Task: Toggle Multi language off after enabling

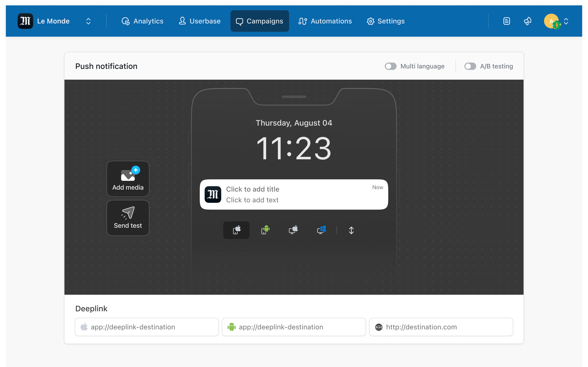Action: [390, 66]
